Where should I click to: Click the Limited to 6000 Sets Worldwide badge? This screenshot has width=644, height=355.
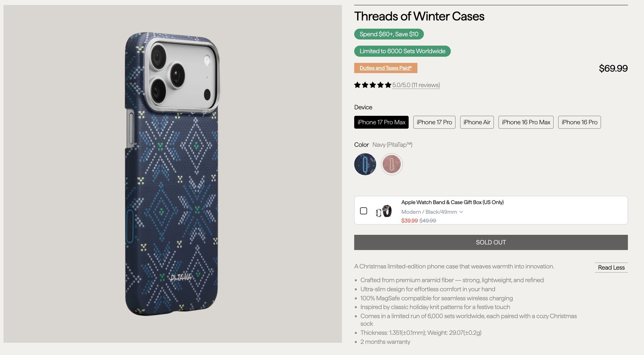402,51
